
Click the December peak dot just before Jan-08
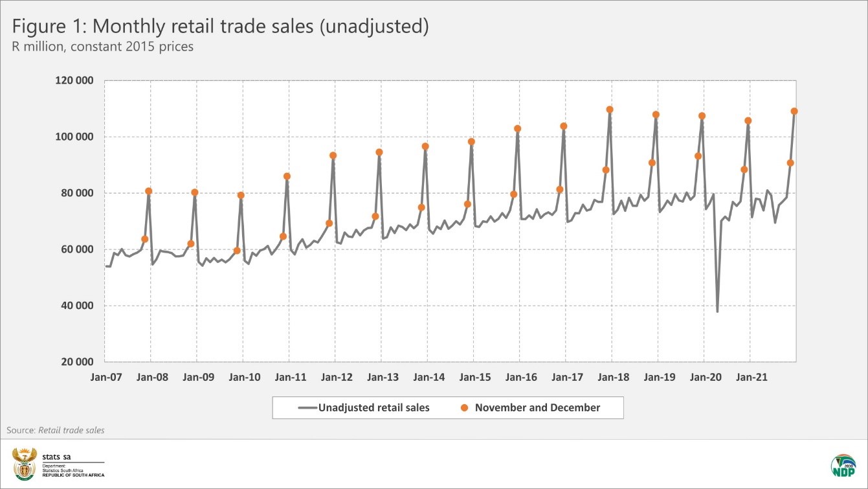point(148,191)
